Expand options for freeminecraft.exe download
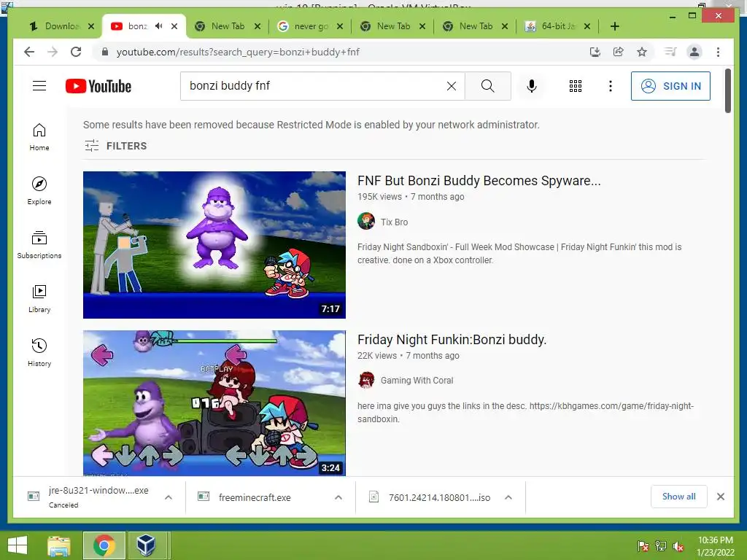The width and height of the screenshot is (747, 560). (338, 497)
